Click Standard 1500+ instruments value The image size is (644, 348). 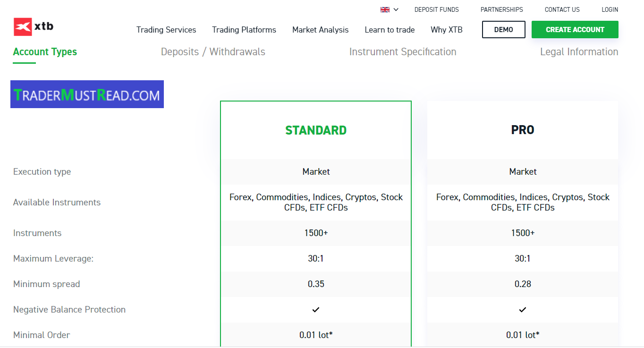(x=316, y=233)
